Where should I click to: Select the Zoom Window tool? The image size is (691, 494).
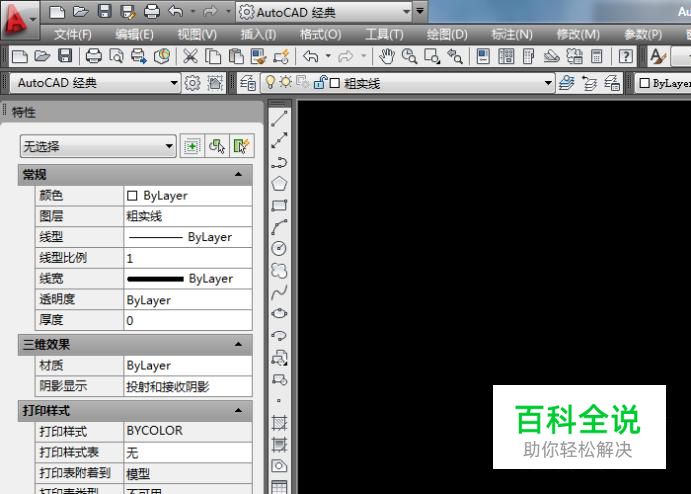432,56
